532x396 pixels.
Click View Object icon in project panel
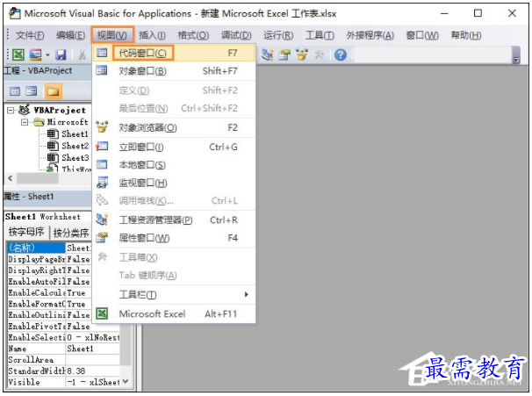(32, 91)
